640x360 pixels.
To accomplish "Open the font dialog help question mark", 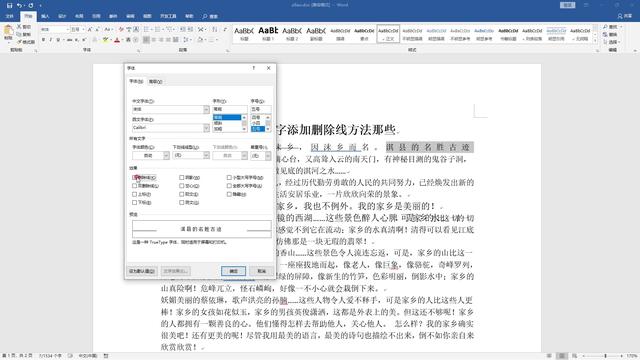I will click(254, 68).
